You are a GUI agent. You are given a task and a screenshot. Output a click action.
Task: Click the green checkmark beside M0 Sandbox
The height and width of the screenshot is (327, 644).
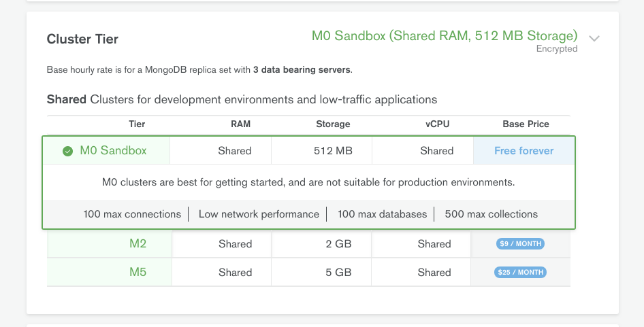(67, 151)
